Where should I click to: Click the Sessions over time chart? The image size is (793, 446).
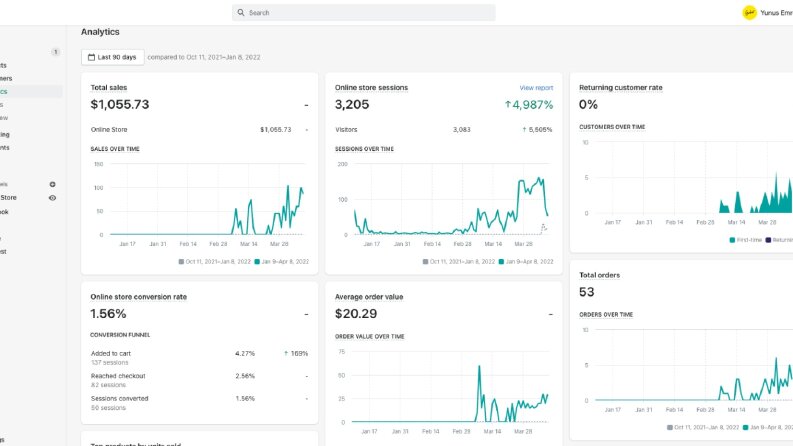[444, 204]
